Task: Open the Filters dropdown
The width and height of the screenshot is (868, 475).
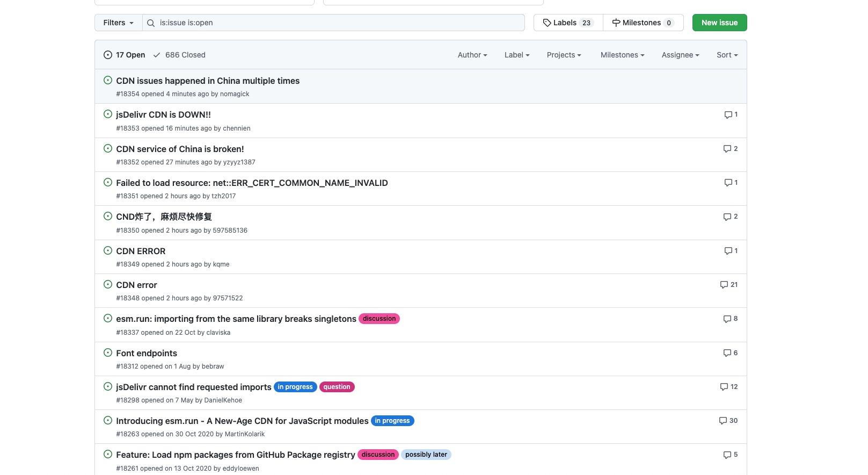Action: [118, 23]
